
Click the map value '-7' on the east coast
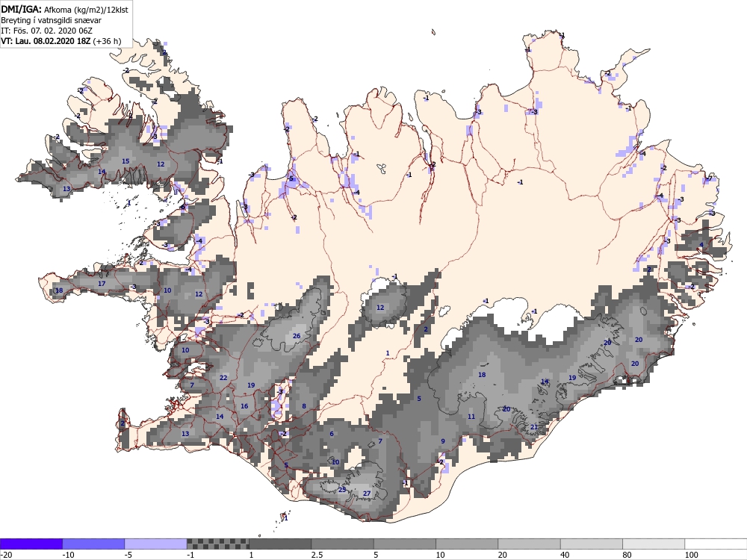pyautogui.click(x=709, y=178)
